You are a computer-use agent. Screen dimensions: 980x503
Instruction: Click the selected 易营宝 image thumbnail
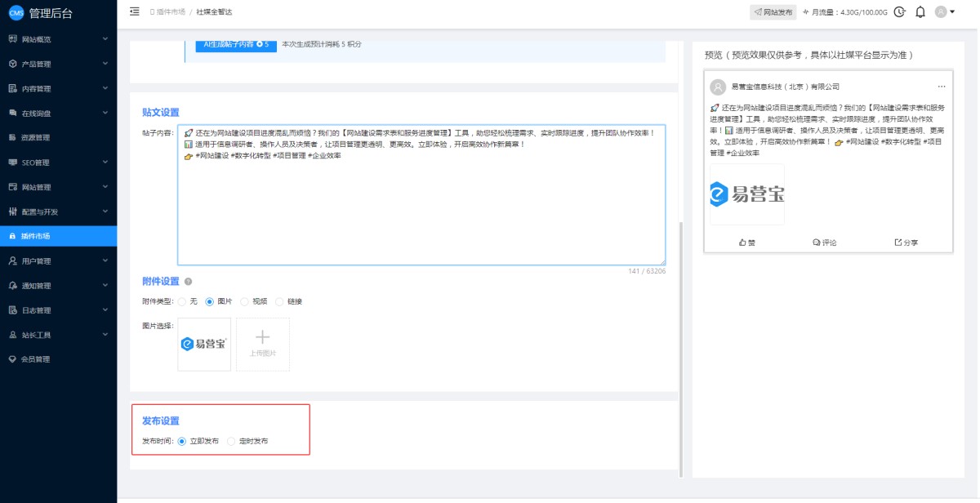(204, 345)
